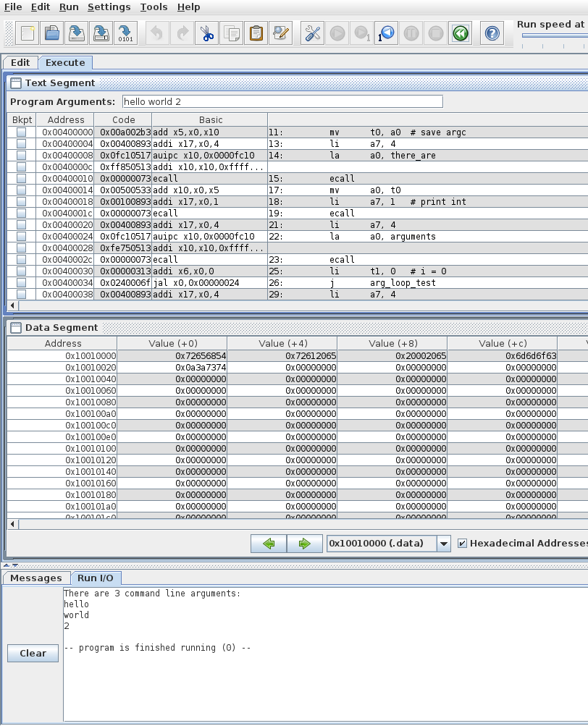Image resolution: width=588 pixels, height=726 pixels.
Task: Toggle breakpoint at address 0x00400010
Action: coord(21,179)
